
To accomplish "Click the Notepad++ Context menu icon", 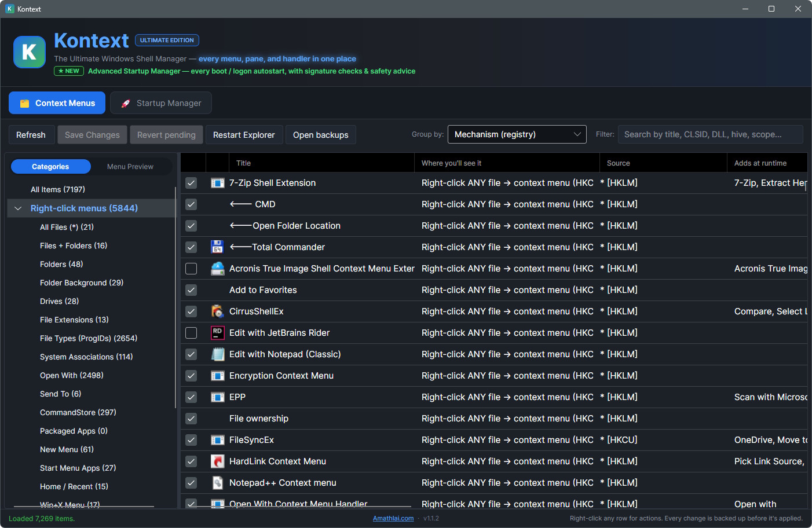I will click(218, 483).
